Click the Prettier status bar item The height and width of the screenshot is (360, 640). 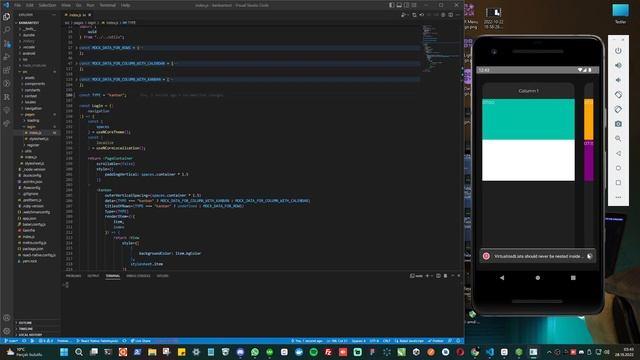pyautogui.click(x=436, y=341)
